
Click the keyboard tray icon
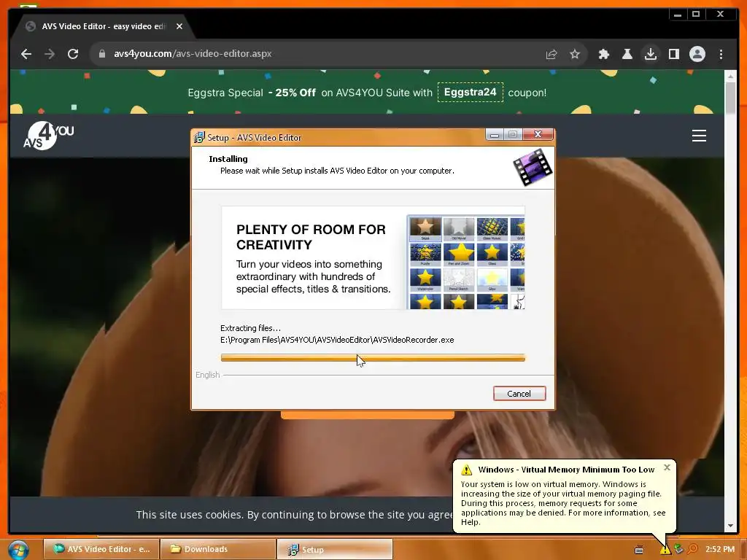(639, 550)
